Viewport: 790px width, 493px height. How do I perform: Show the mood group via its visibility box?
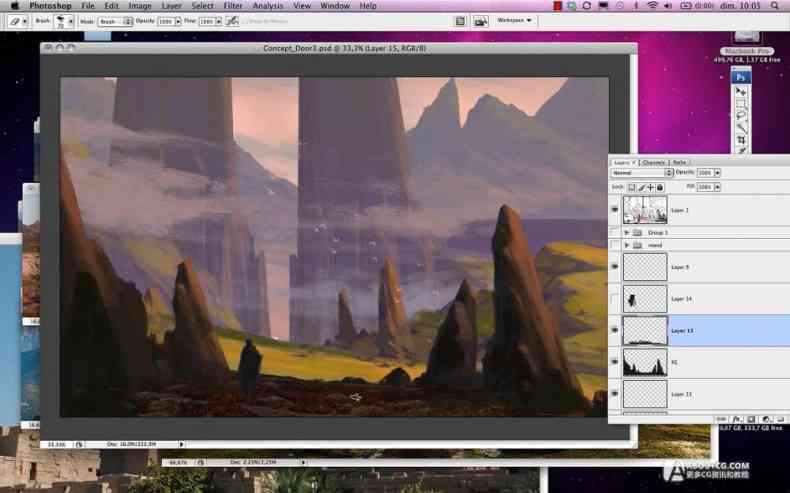(x=615, y=245)
